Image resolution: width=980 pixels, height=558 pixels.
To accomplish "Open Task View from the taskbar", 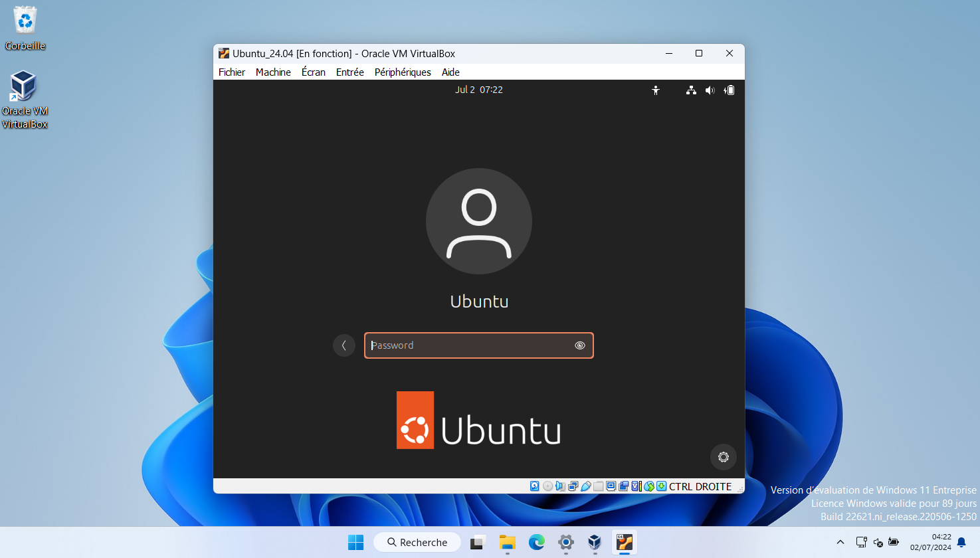I will [478, 543].
